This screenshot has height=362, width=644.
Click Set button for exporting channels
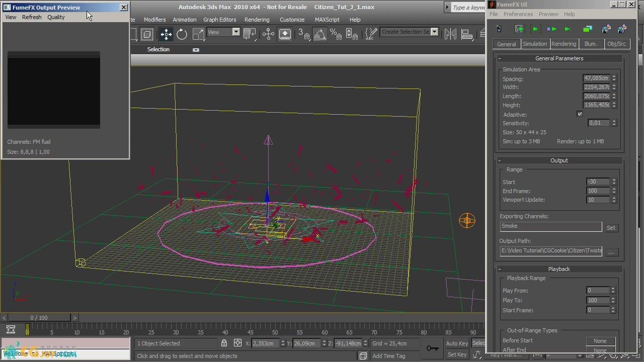pyautogui.click(x=611, y=228)
